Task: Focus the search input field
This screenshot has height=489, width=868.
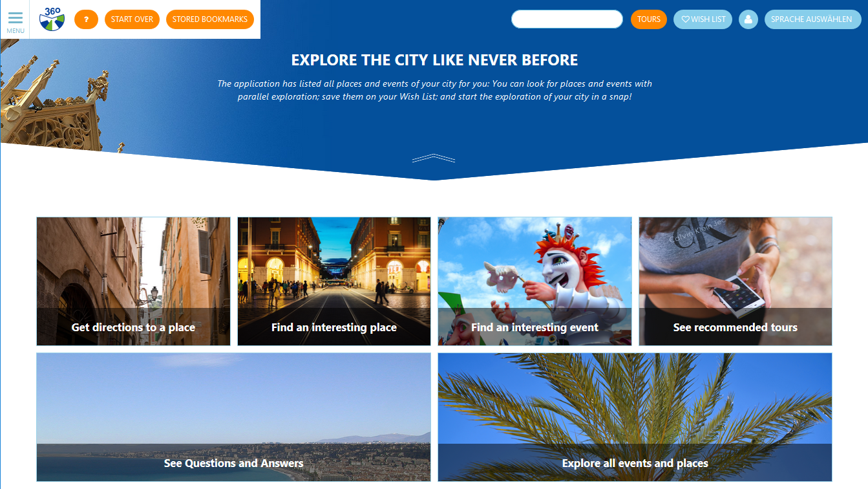Action: pyautogui.click(x=567, y=19)
